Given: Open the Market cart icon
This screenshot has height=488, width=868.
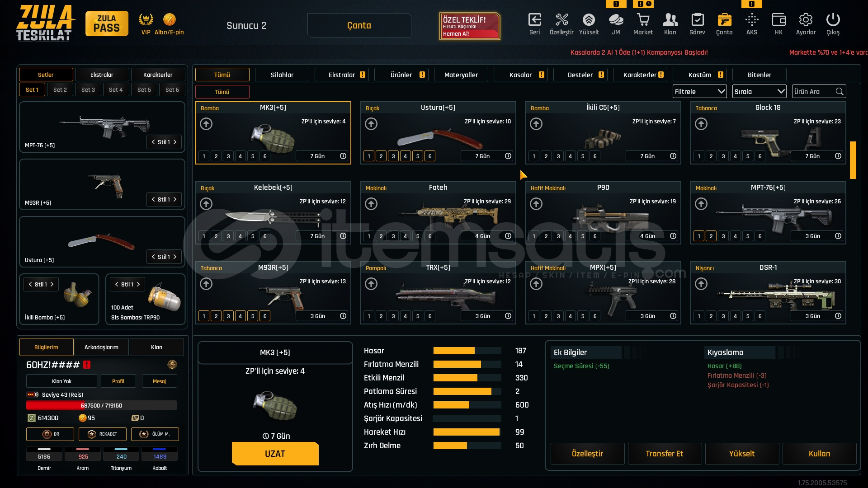Looking at the screenshot, I should (643, 20).
